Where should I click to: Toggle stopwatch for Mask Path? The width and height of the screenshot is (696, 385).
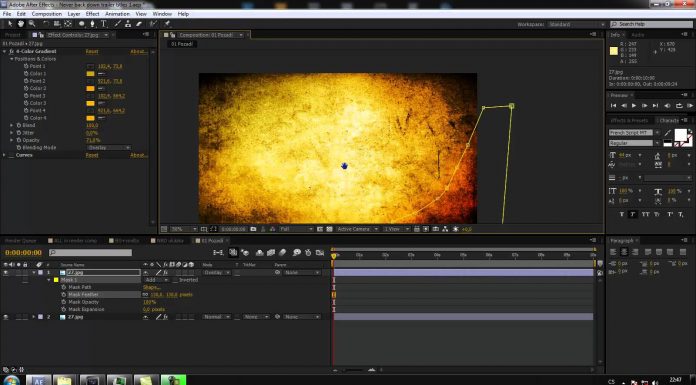(x=64, y=287)
